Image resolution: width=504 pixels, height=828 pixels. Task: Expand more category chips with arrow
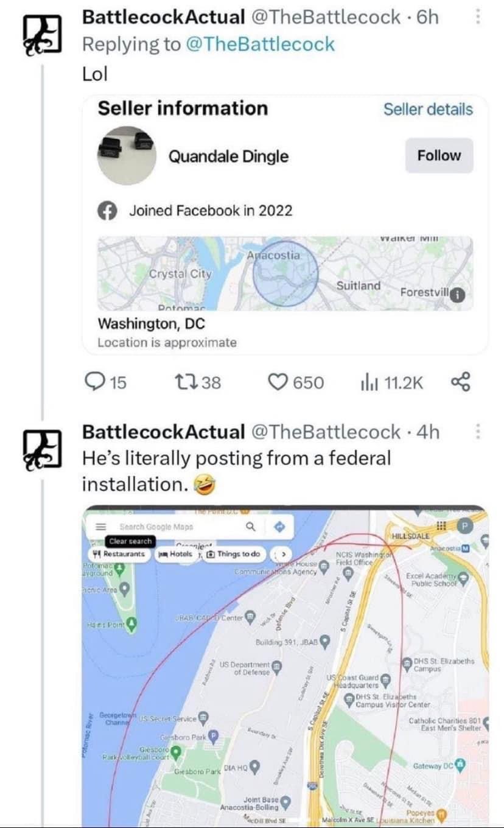pos(282,554)
